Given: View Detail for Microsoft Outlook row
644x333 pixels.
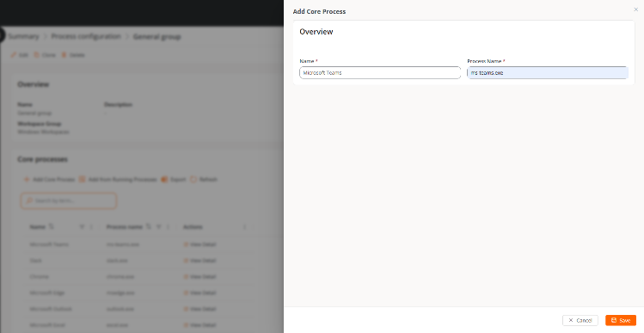Looking at the screenshot, I should [x=199, y=309].
